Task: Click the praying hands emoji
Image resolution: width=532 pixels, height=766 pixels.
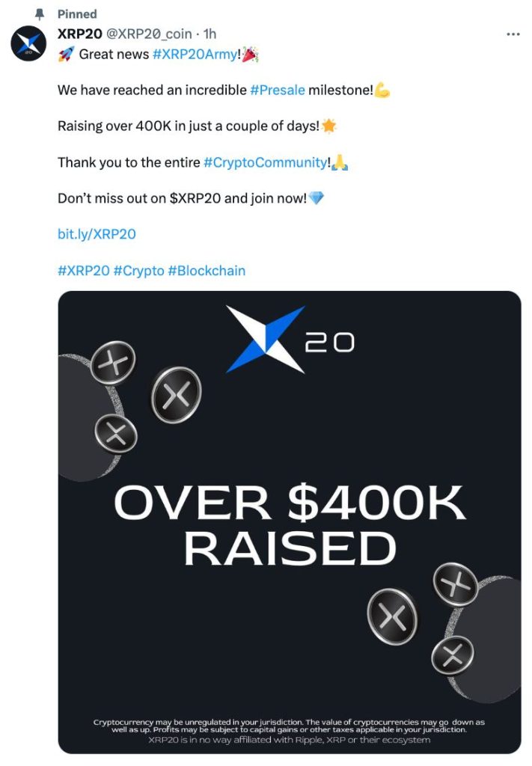Action: (339, 162)
